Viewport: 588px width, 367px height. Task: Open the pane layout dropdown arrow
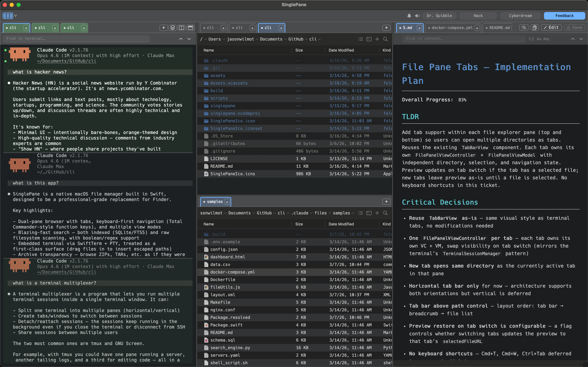[15, 16]
